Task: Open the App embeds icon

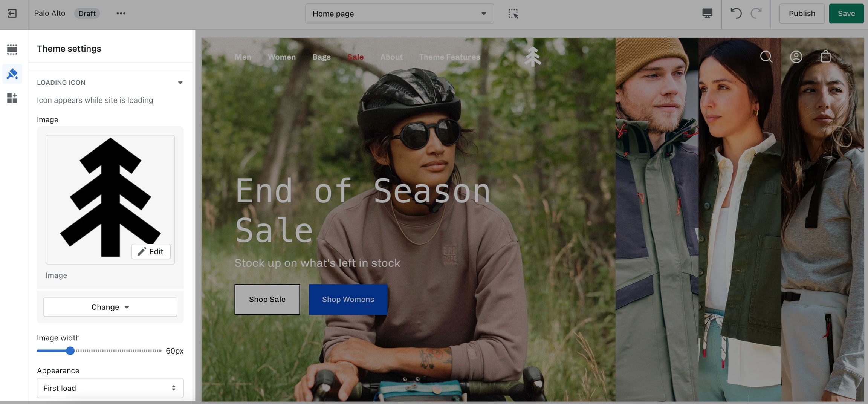Action: (12, 98)
